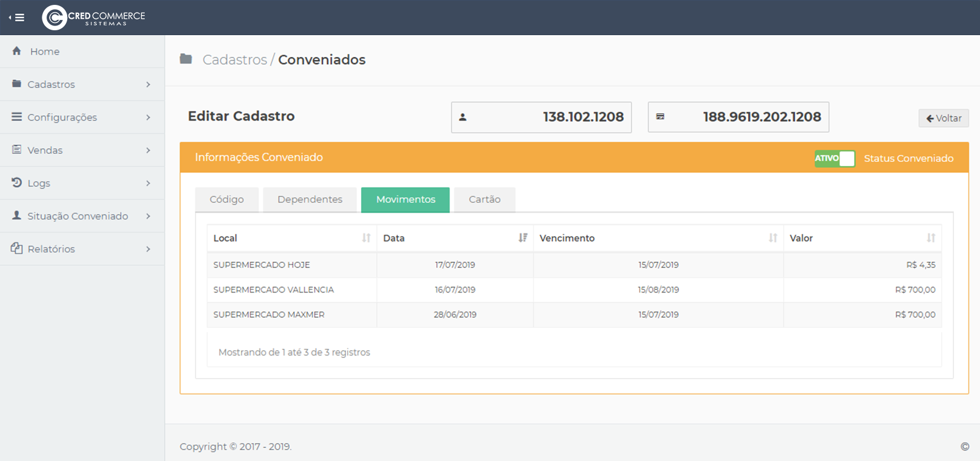This screenshot has height=461, width=980.
Task: Expand the Logs submenu chevron
Action: (x=148, y=183)
